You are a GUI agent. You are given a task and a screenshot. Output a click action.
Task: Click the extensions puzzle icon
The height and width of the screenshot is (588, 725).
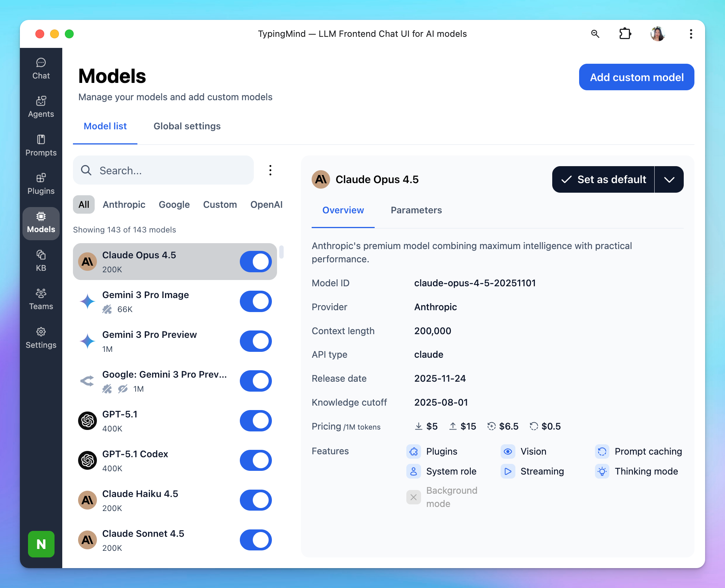click(x=625, y=34)
